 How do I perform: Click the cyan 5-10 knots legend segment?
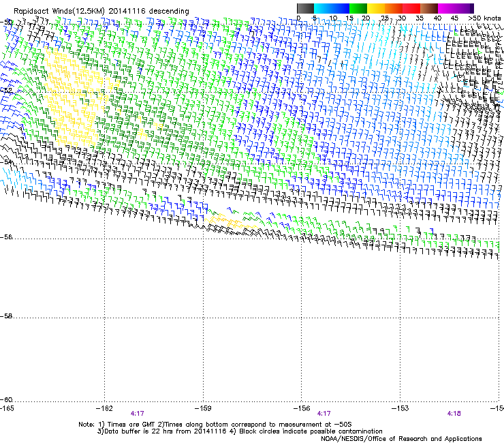[322, 8]
